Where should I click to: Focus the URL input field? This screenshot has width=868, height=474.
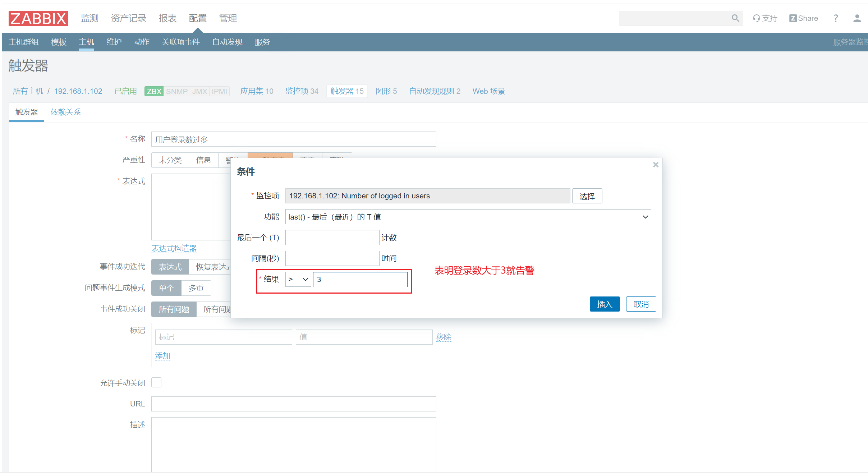294,404
